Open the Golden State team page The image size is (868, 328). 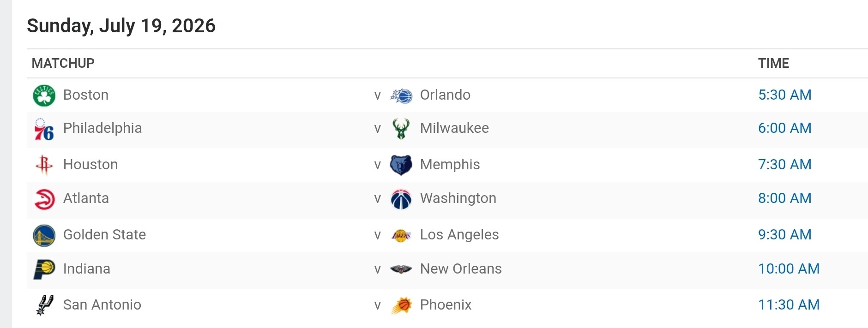(x=104, y=234)
